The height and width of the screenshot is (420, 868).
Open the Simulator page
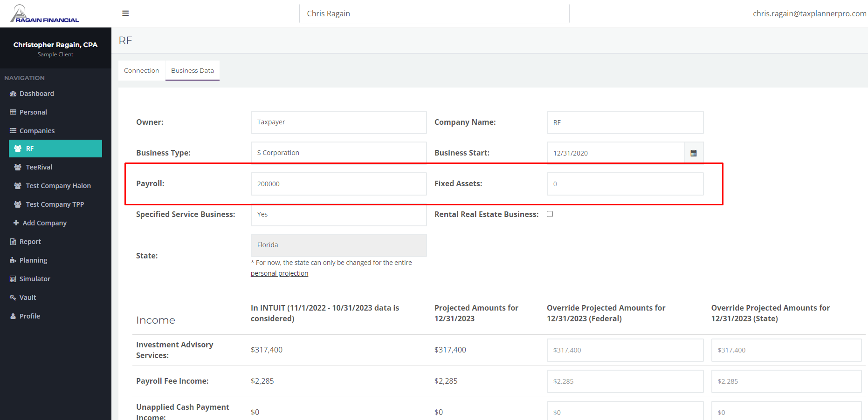click(x=35, y=279)
